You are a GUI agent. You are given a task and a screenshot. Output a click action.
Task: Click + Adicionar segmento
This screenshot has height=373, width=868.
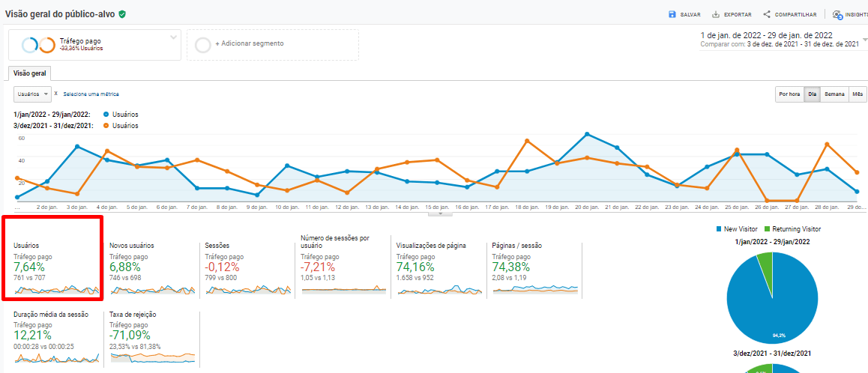point(249,43)
